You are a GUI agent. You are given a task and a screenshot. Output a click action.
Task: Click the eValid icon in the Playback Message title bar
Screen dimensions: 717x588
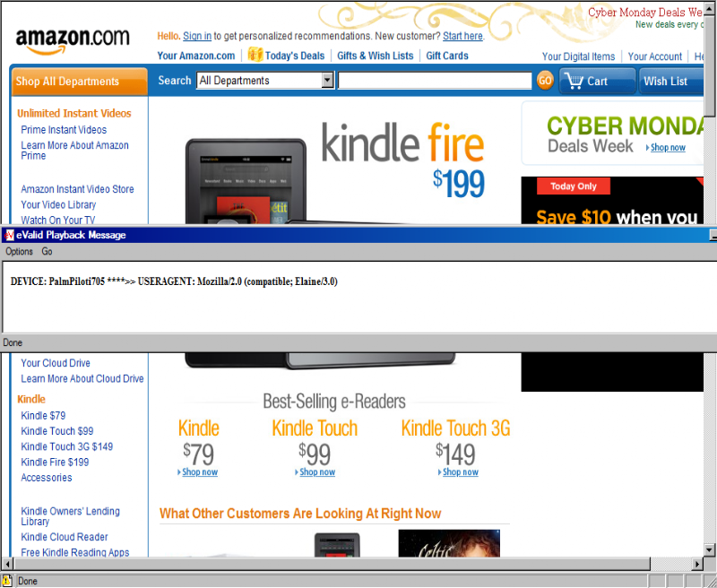pos(9,235)
